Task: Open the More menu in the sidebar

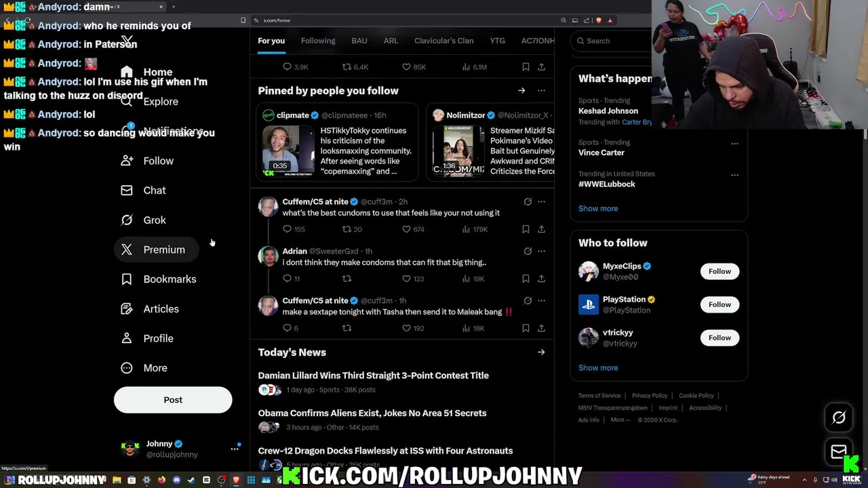Action: click(x=144, y=368)
